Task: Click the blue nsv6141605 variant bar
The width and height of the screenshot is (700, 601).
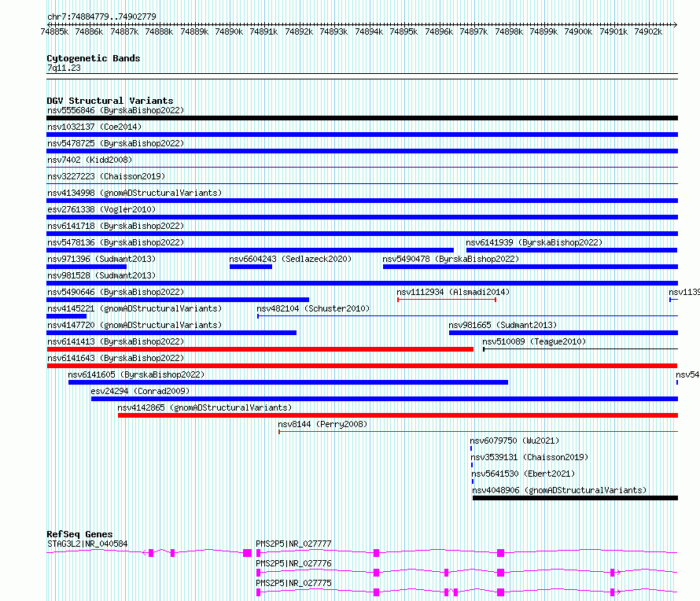Action: (x=289, y=382)
